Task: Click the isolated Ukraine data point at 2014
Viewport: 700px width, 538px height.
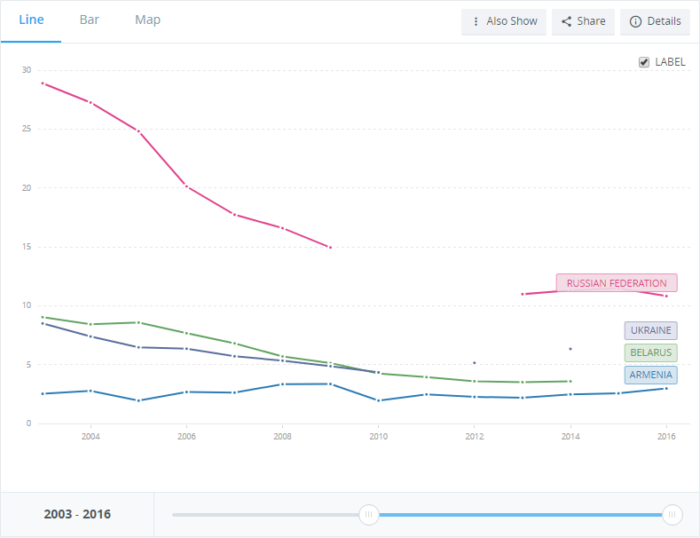Action: [x=570, y=349]
